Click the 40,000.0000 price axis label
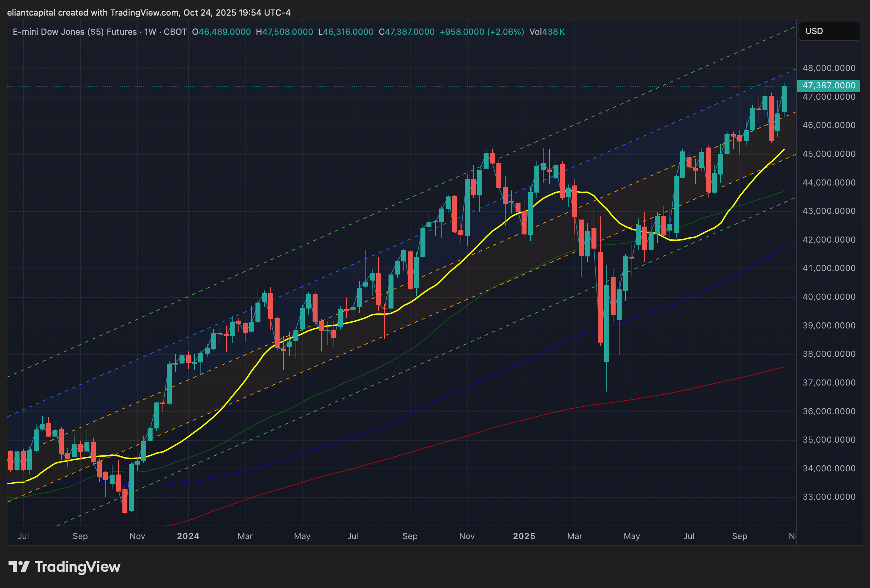Image resolution: width=870 pixels, height=588 pixels. click(x=829, y=297)
